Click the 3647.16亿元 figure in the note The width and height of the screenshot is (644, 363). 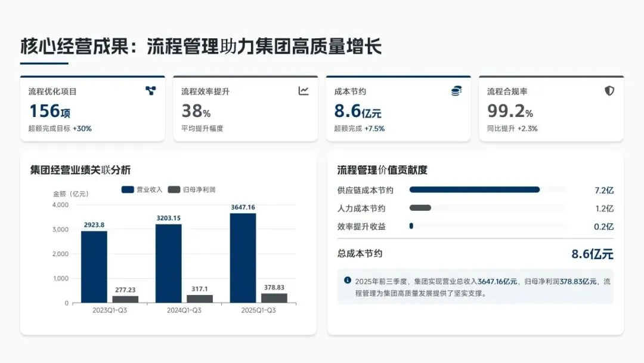[497, 282]
